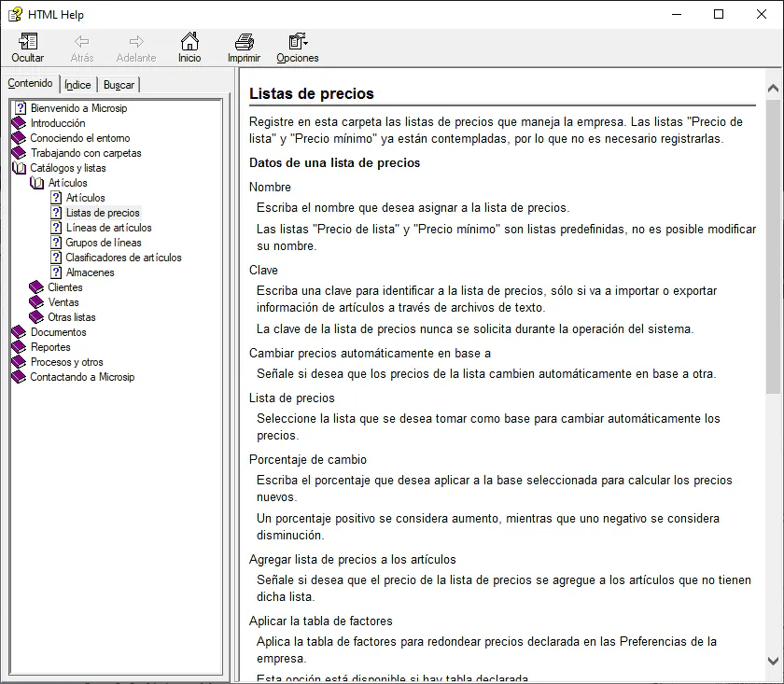This screenshot has width=784, height=684.
Task: Expand the Ventas book icon
Action: pos(36,302)
